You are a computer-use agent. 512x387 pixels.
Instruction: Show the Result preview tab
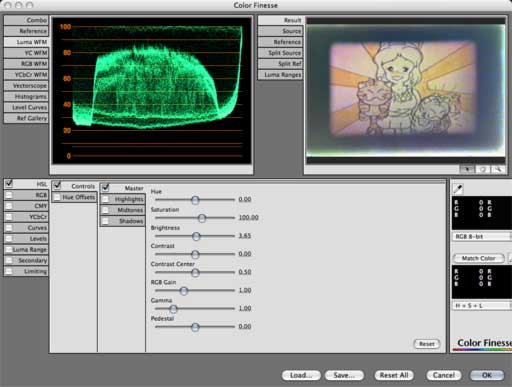coord(280,20)
